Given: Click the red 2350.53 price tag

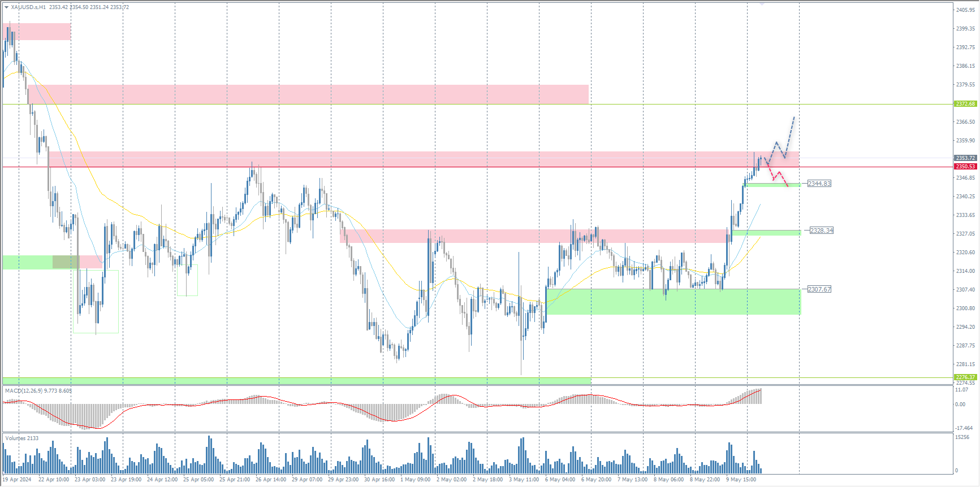Looking at the screenshot, I should click(x=965, y=167).
